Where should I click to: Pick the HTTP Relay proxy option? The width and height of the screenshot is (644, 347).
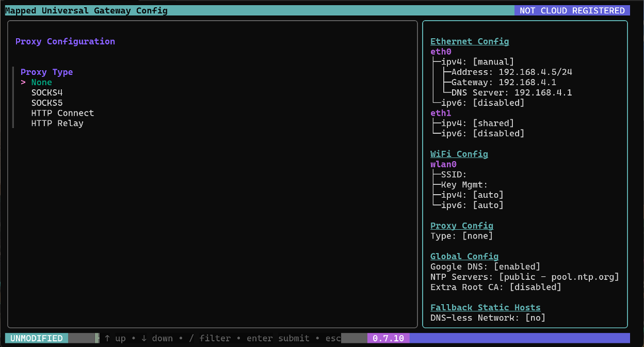click(x=57, y=123)
